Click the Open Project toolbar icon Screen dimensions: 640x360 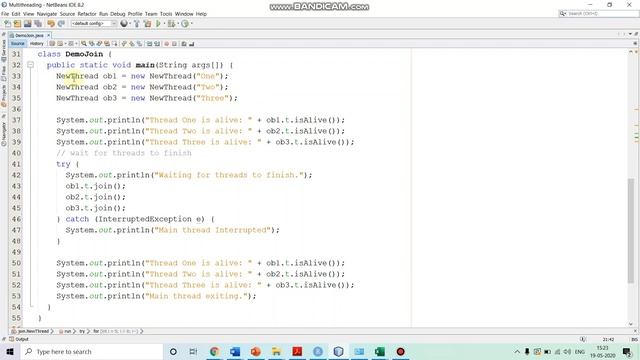pyautogui.click(x=28, y=24)
